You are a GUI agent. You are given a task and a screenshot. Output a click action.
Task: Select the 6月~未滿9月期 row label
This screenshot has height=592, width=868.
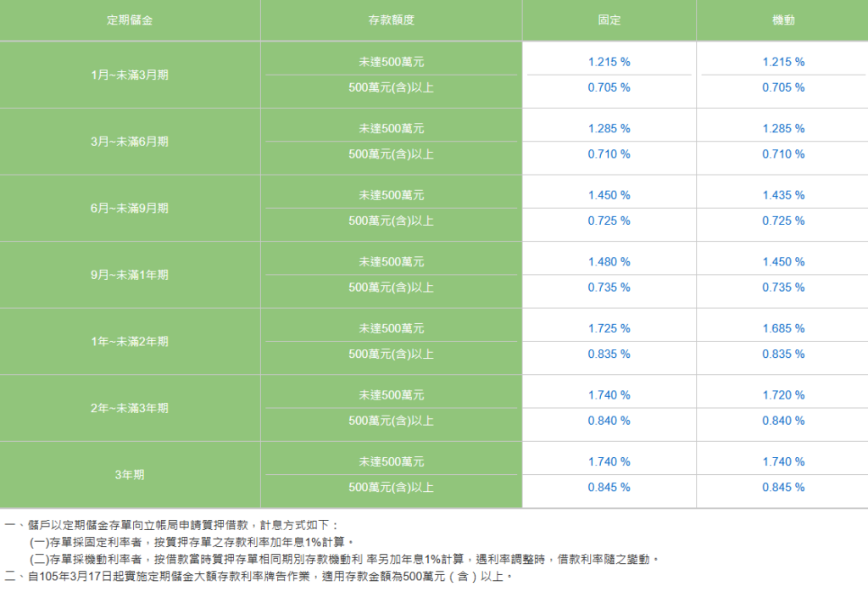coord(130,208)
